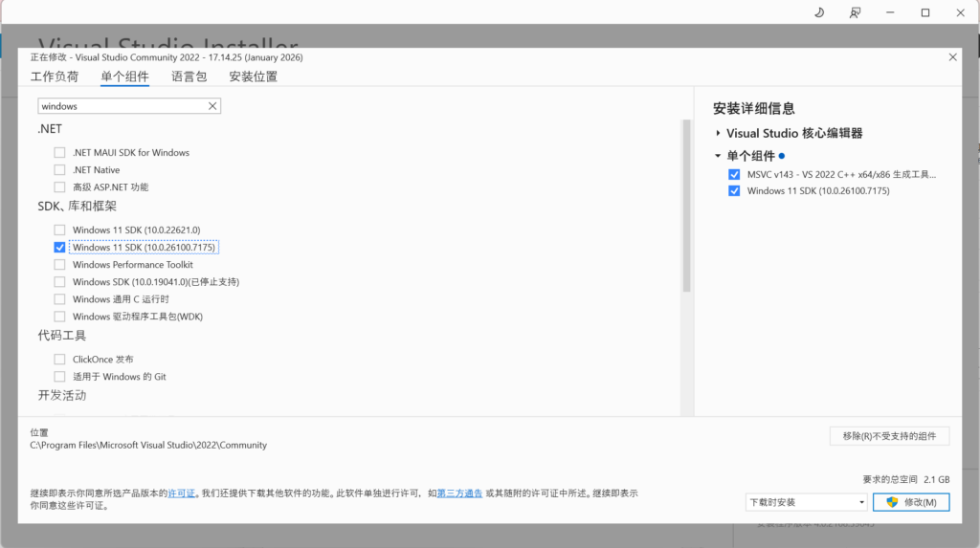Uncheck MSVC v143 in installation details
This screenshot has height=548, width=980.
pos(734,174)
